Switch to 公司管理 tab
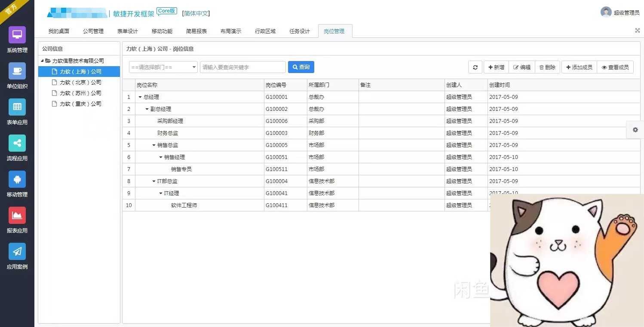This screenshot has width=644, height=327. pyautogui.click(x=93, y=31)
